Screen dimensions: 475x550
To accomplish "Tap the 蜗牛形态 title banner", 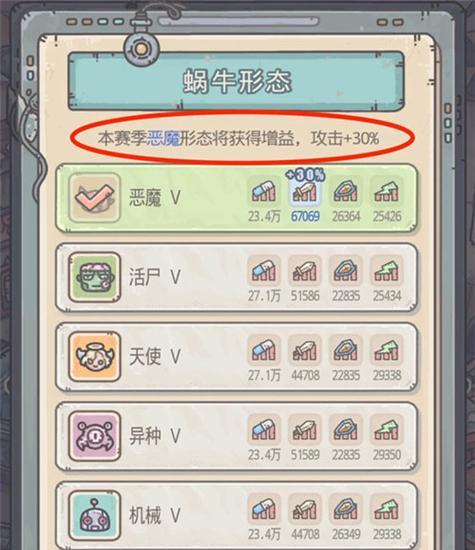I will pyautogui.click(x=236, y=81).
